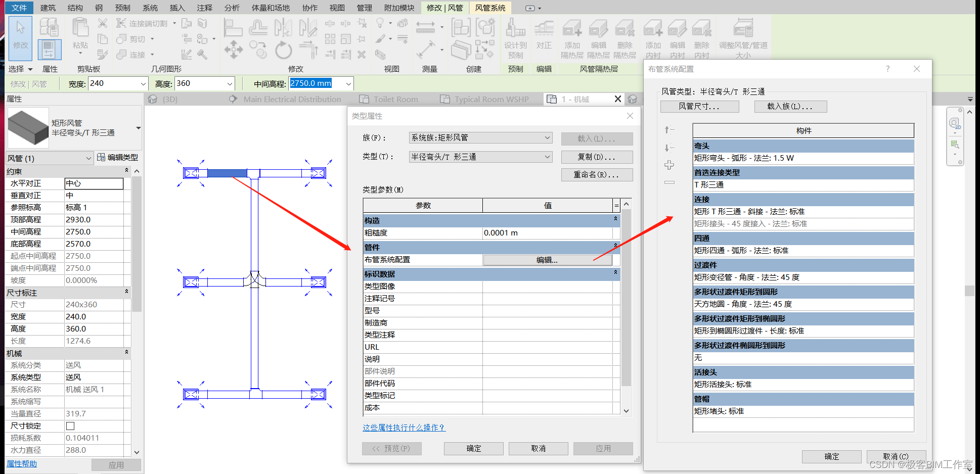Click 风管尺寸... button

point(699,106)
